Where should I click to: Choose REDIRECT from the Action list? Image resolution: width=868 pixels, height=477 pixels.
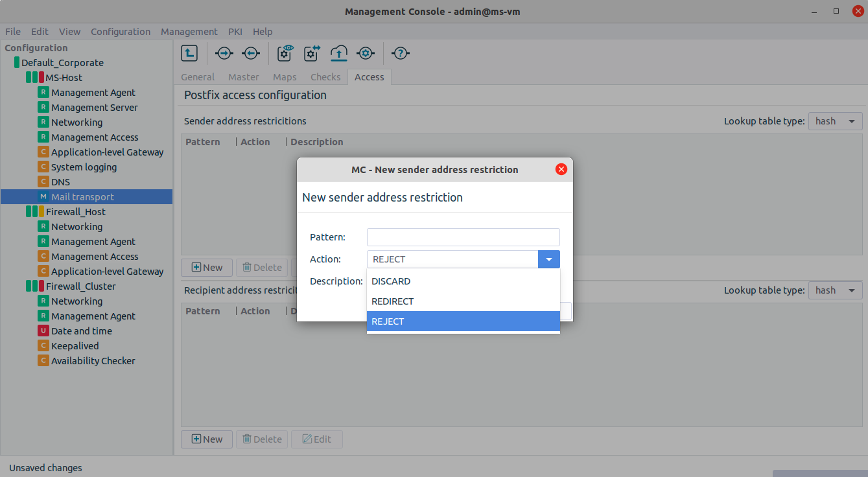click(x=463, y=301)
